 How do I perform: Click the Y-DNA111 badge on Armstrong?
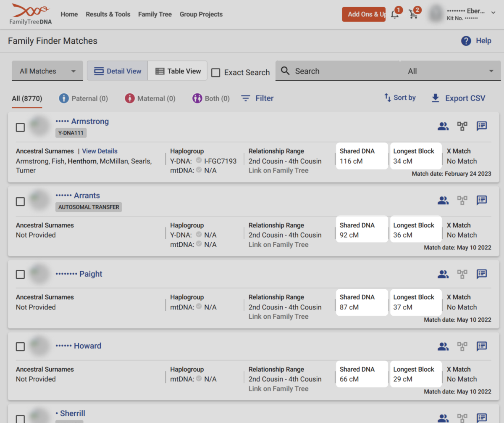tap(71, 133)
